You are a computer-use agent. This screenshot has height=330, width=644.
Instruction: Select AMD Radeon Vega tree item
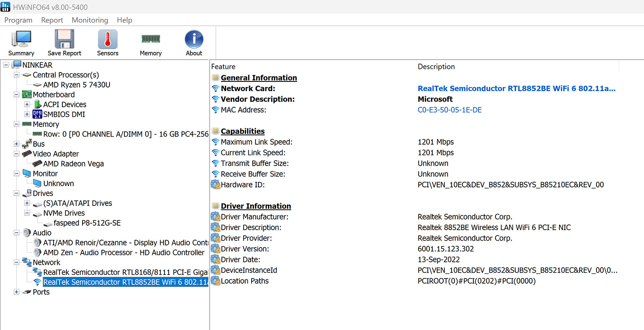(73, 164)
